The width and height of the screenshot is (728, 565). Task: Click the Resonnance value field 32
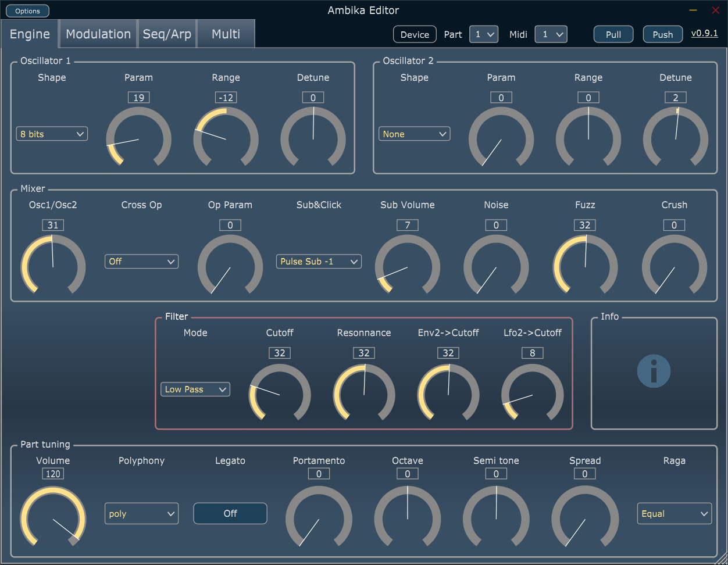click(x=364, y=353)
